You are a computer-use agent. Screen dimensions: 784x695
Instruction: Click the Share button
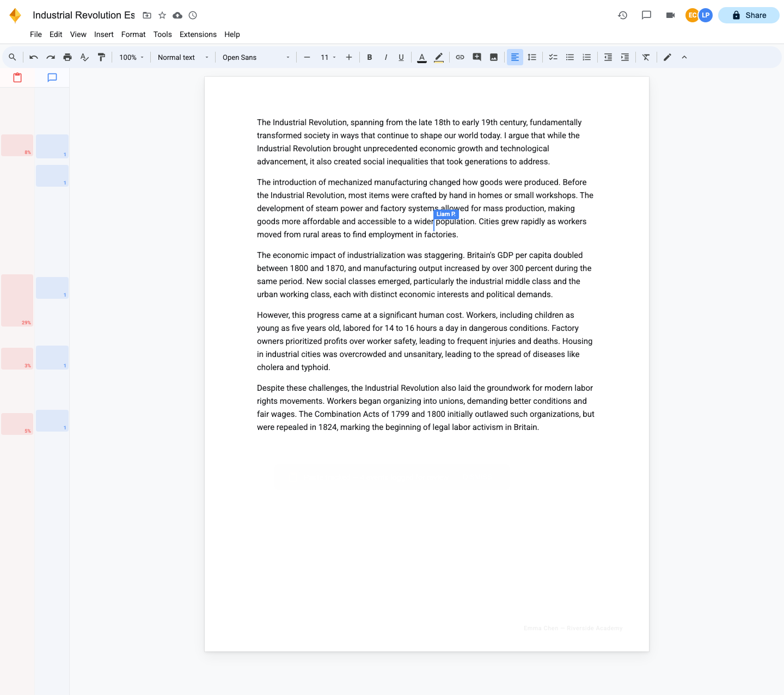coord(749,15)
